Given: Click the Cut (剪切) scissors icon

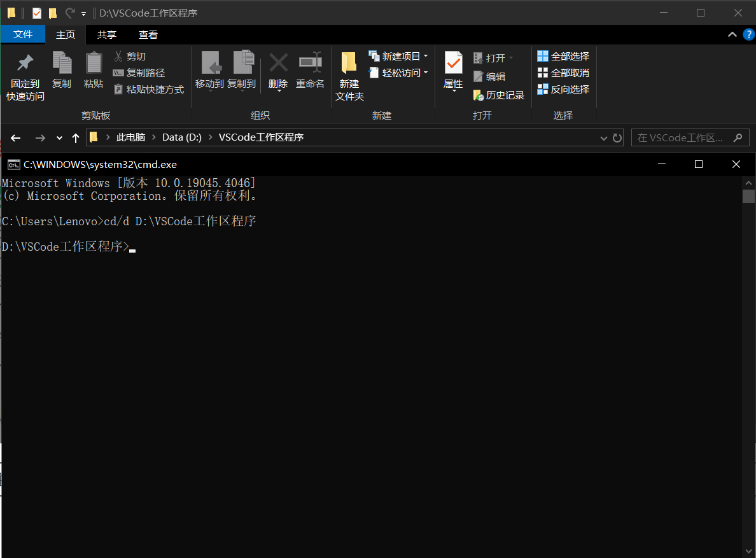Looking at the screenshot, I should point(118,57).
